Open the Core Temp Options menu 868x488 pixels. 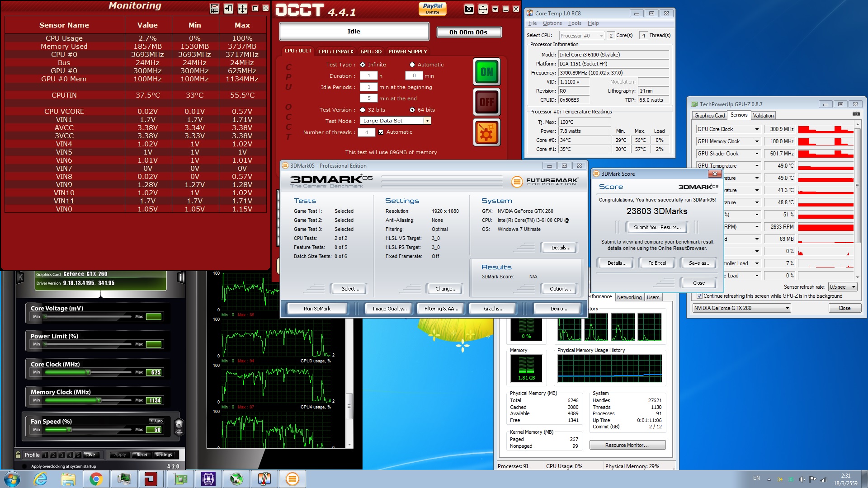[x=552, y=23]
